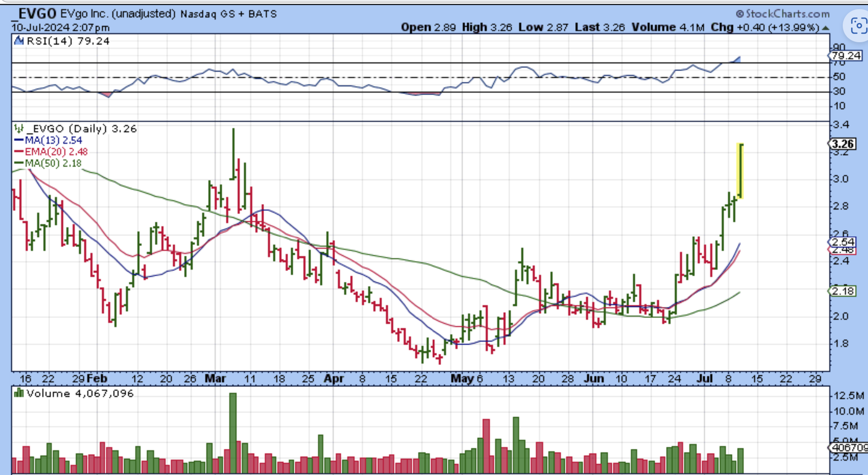
Task: Click the green up-arrow beside Chg value
Action: 825,28
